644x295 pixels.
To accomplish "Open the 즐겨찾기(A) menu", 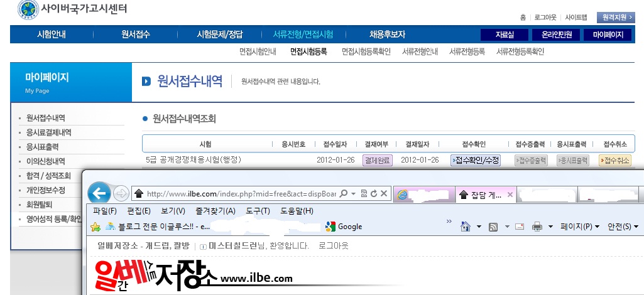I will pos(216,211).
